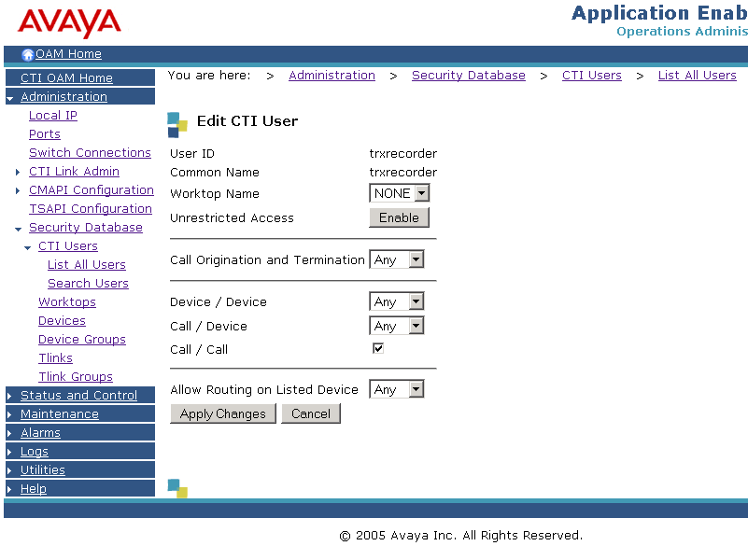
Task: Collapse the CTI Users tree arrow
Action: [28, 247]
